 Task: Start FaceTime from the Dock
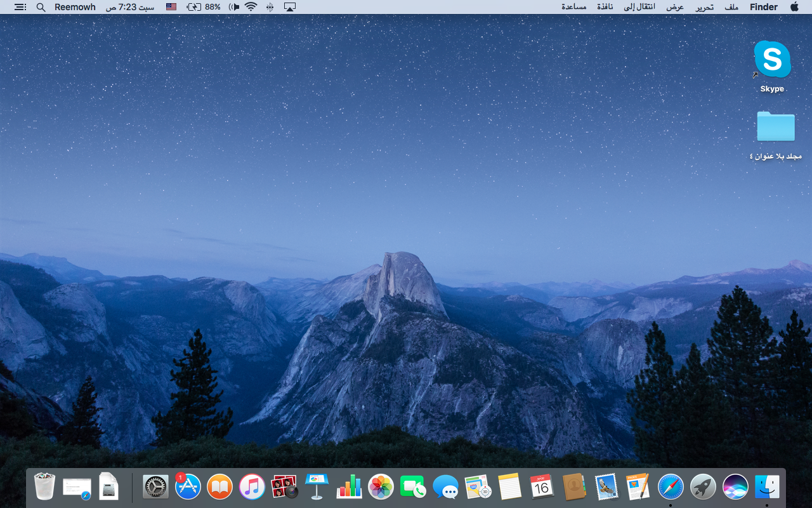click(x=413, y=487)
